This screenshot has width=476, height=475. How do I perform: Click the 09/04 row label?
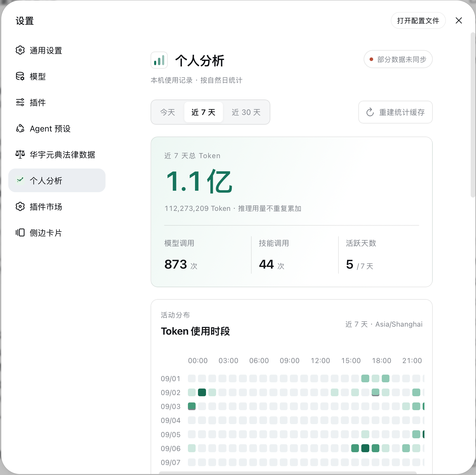click(171, 421)
